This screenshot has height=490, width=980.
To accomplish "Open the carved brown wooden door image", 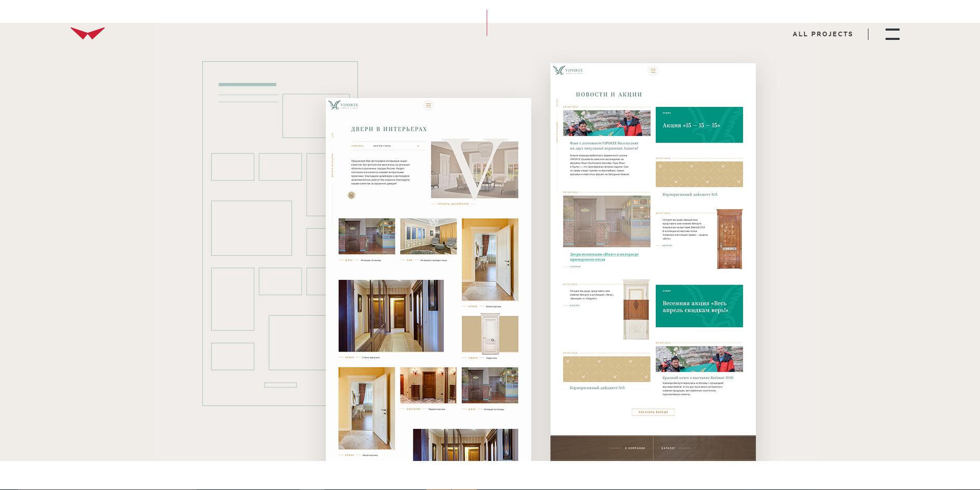I will click(x=729, y=239).
